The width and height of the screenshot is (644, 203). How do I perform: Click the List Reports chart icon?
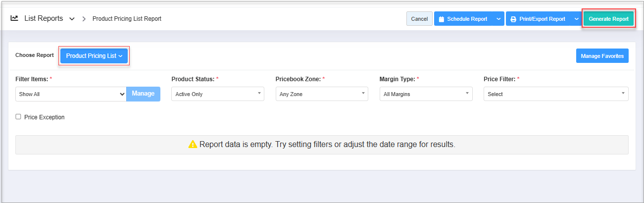click(14, 18)
